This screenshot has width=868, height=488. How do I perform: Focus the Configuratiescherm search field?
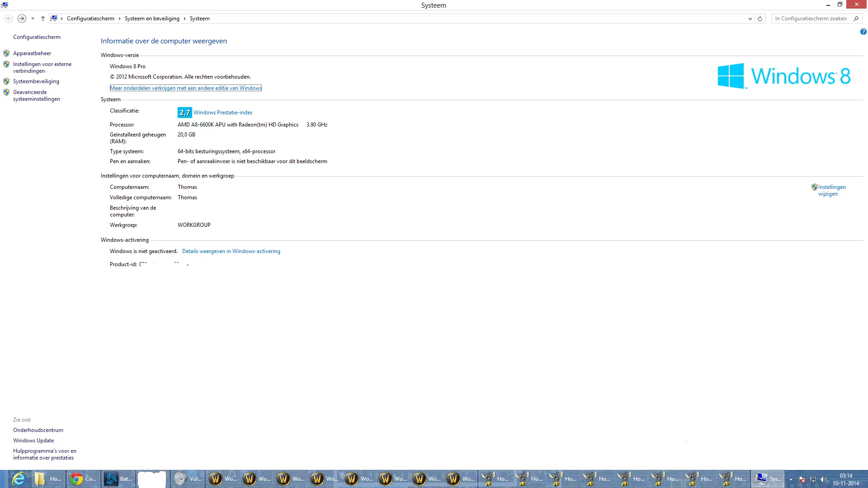812,19
